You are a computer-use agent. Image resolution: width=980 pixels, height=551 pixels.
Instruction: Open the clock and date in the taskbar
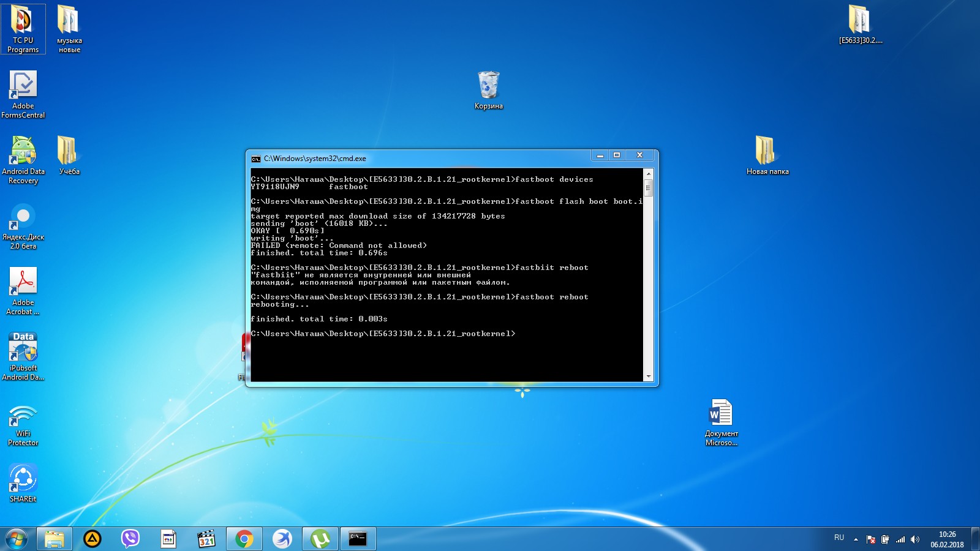click(947, 539)
